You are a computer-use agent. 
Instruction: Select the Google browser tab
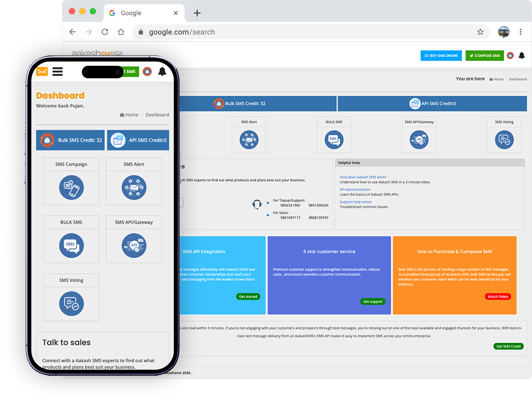tap(141, 13)
